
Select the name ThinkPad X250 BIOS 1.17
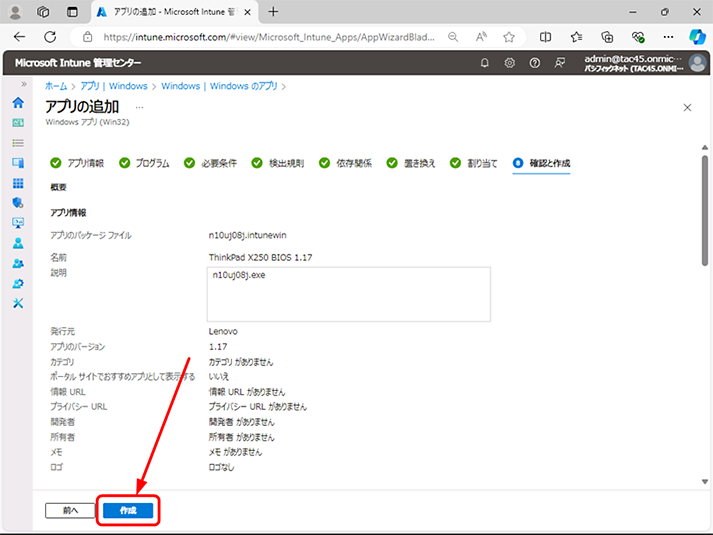(260, 257)
